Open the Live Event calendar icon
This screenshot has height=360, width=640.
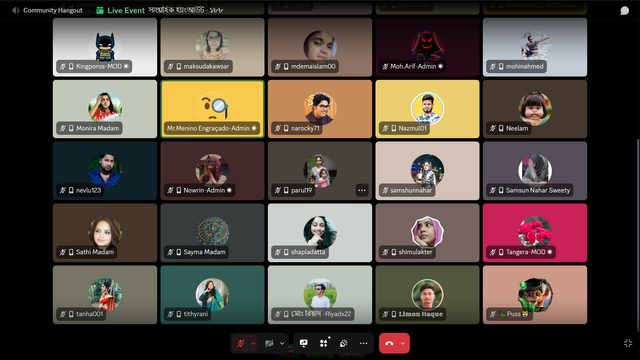[100, 10]
